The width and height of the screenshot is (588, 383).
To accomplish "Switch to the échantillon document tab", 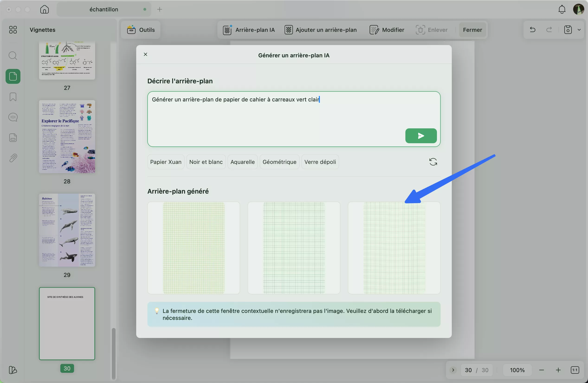I will tap(104, 9).
